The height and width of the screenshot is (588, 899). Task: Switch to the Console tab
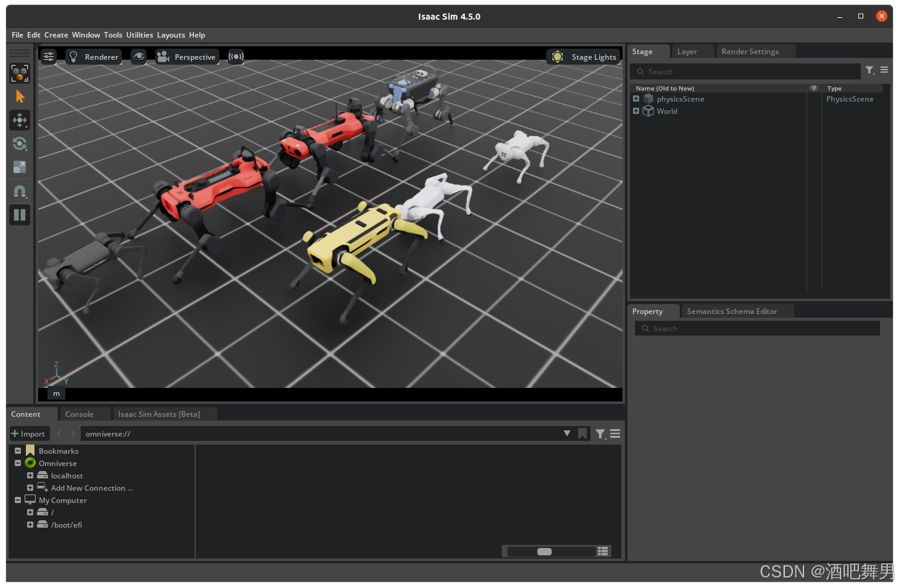pyautogui.click(x=86, y=414)
